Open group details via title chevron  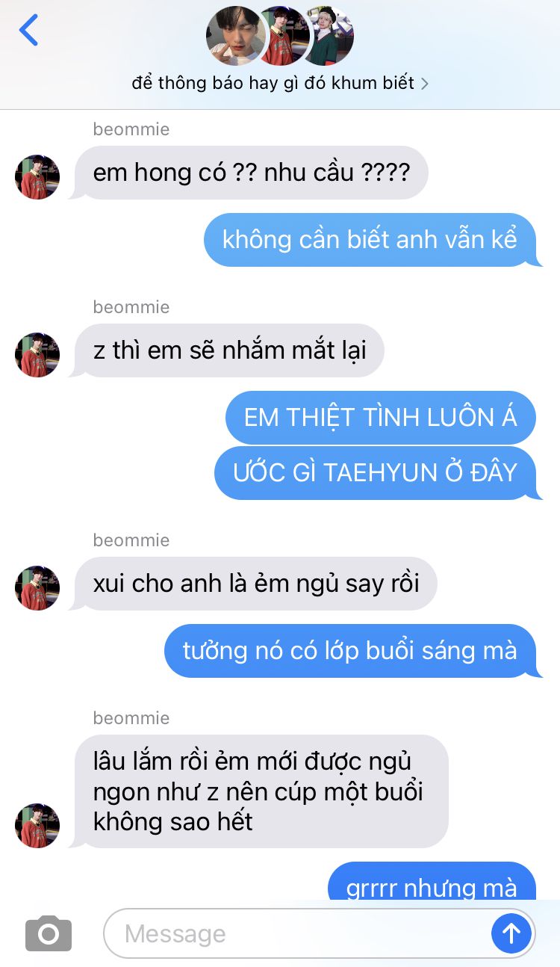425,84
